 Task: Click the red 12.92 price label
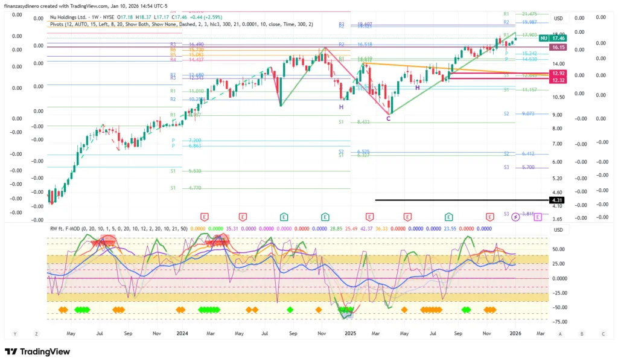(x=558, y=73)
